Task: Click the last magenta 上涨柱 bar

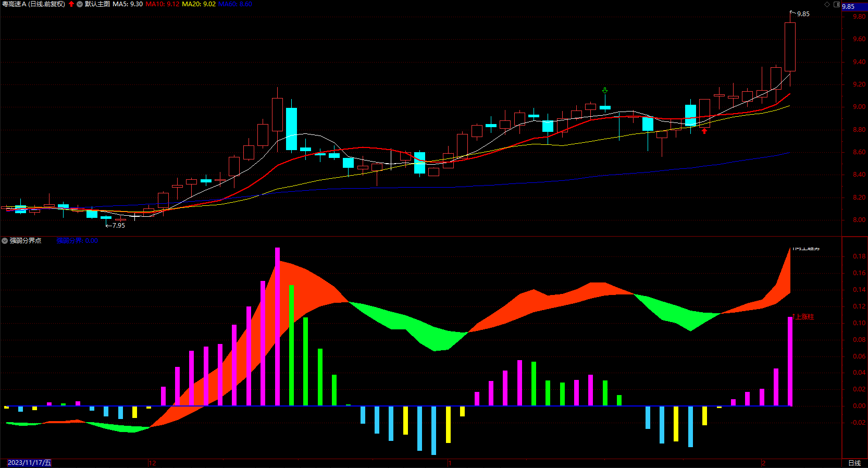Action: coord(790,361)
